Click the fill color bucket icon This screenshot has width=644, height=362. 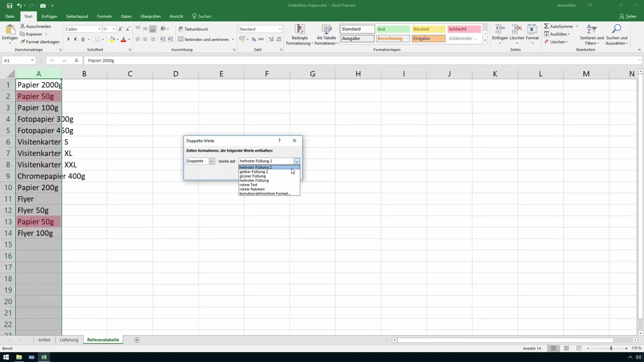pos(112,39)
